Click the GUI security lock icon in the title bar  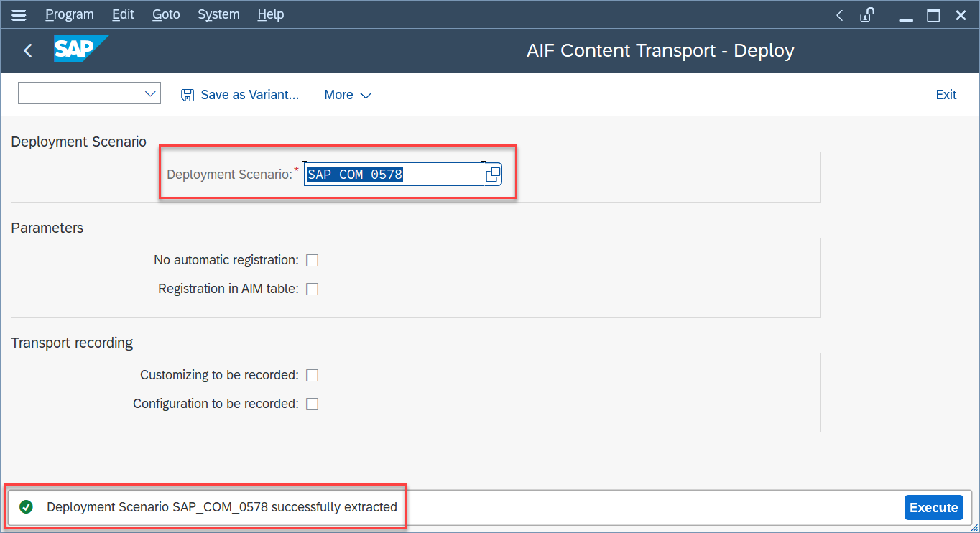coord(866,14)
